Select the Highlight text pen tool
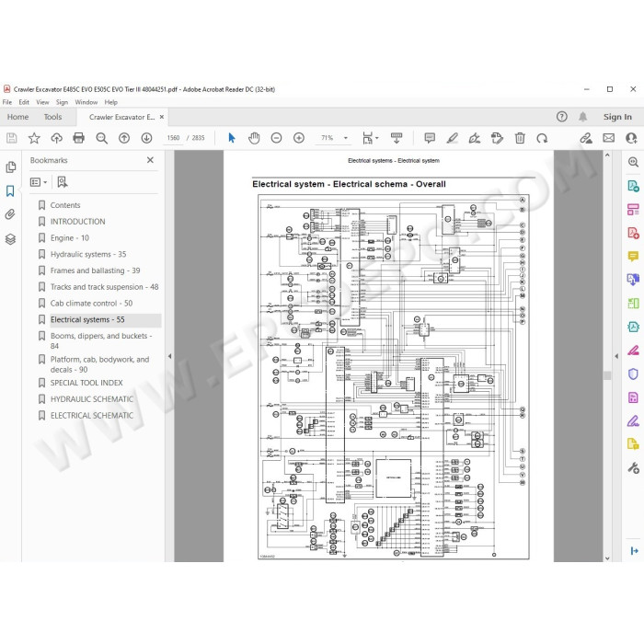Screen dimensions: 644x644 453,138
